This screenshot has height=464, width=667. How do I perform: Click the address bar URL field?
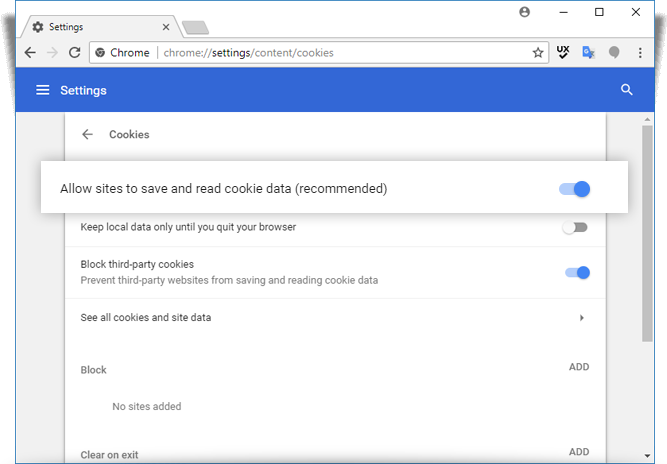point(345,53)
